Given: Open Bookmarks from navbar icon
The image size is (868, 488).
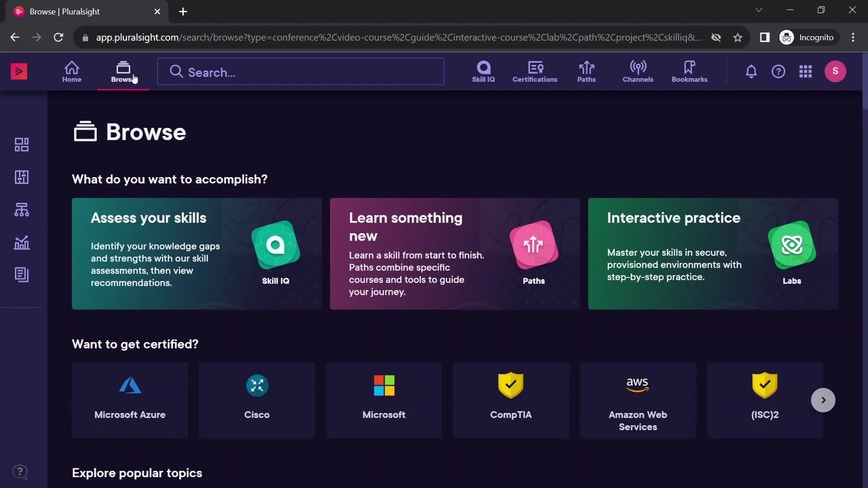Looking at the screenshot, I should 689,70.
